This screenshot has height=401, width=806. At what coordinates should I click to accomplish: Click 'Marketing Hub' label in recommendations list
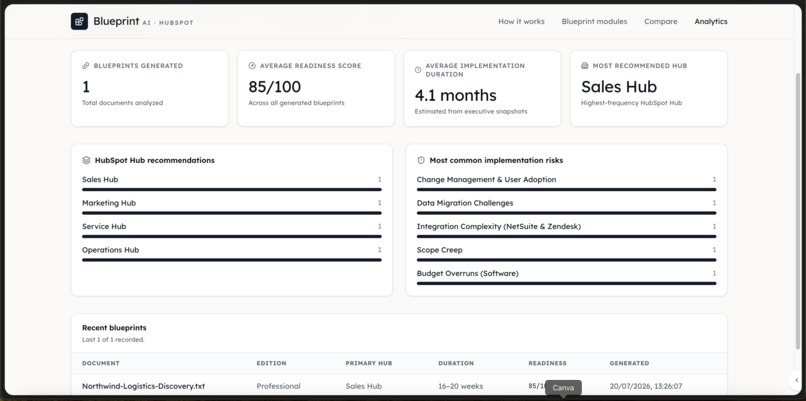(109, 203)
